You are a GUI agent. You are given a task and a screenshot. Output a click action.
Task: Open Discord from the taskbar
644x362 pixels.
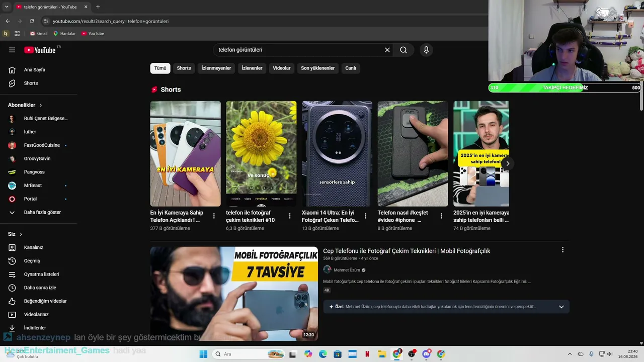pyautogui.click(x=426, y=354)
